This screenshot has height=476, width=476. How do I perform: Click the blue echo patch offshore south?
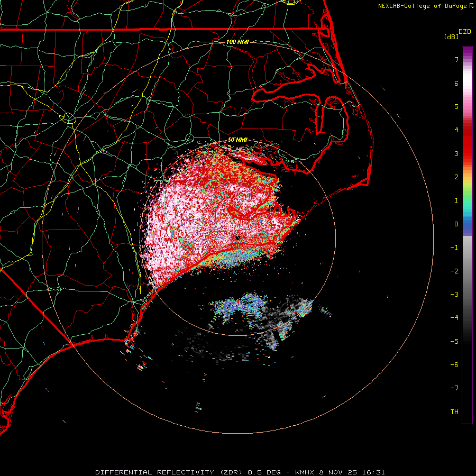click(x=240, y=305)
